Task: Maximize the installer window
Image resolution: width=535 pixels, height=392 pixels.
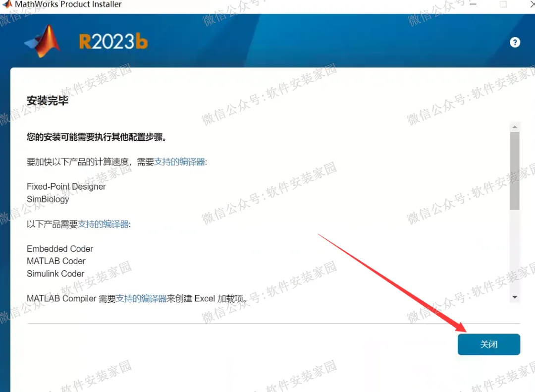Action: (x=503, y=4)
